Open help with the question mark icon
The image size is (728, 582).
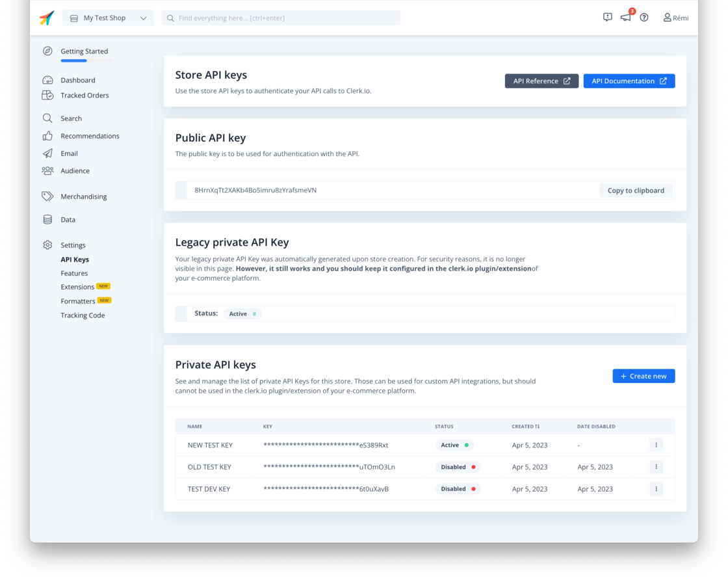tap(644, 18)
